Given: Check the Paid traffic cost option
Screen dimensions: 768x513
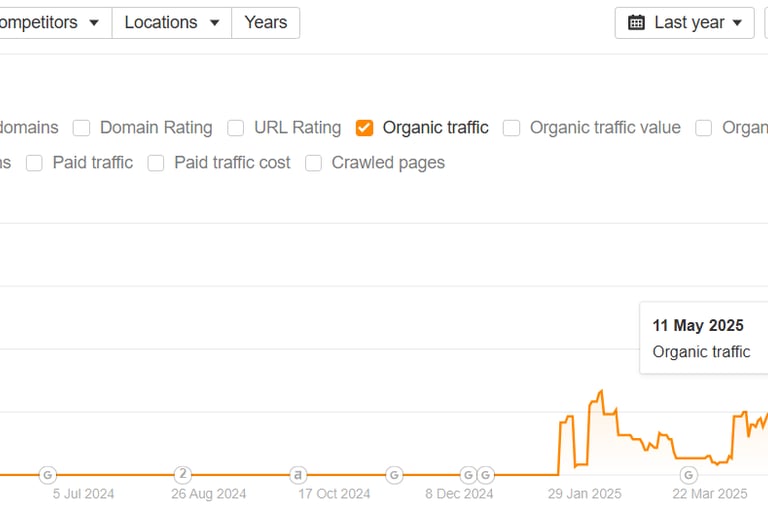Looking at the screenshot, I should coord(156,163).
